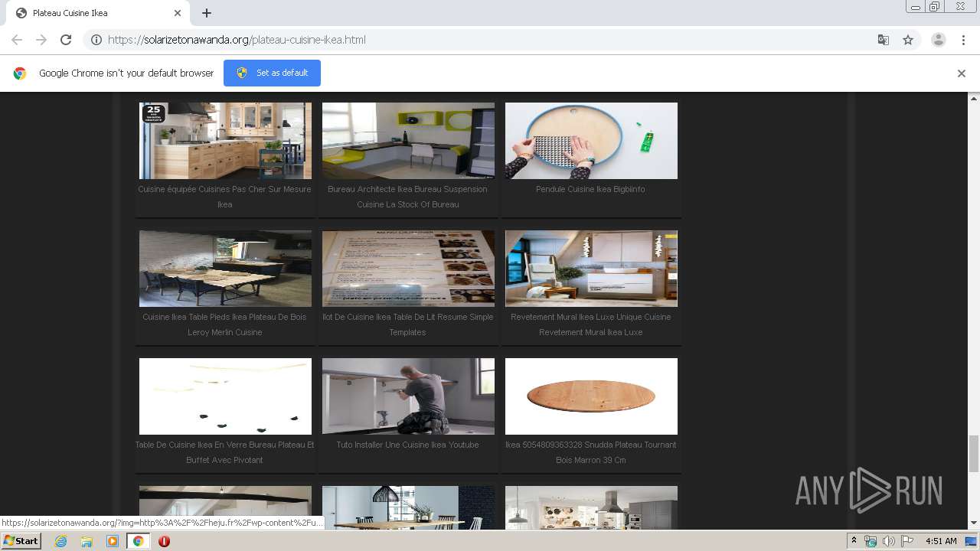Open Google Translate icon in address bar
Image resolution: width=980 pixels, height=551 pixels.
(883, 40)
